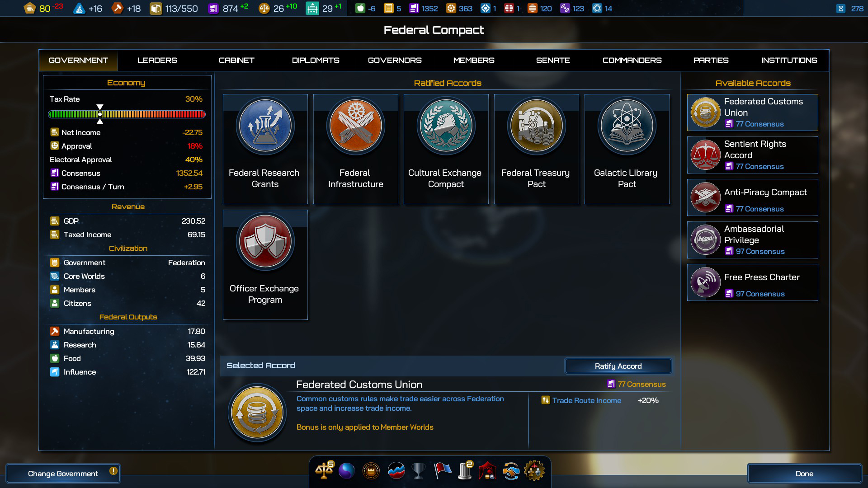The width and height of the screenshot is (868, 488).
Task: Switch to the Leaders tab
Action: tap(157, 60)
